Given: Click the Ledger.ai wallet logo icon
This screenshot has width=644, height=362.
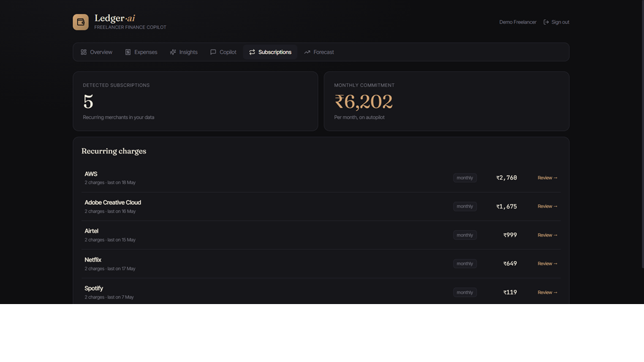Looking at the screenshot, I should coord(81,22).
